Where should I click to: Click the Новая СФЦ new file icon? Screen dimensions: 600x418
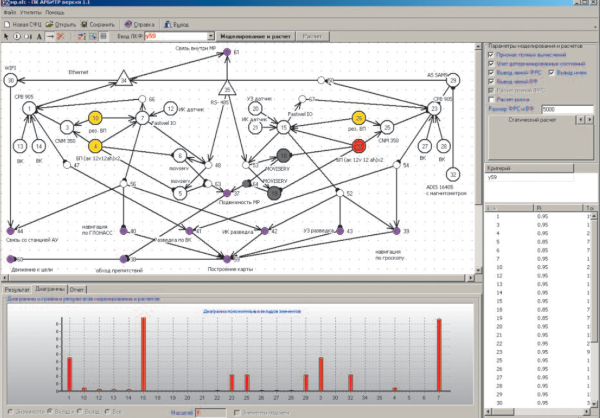coord(7,24)
